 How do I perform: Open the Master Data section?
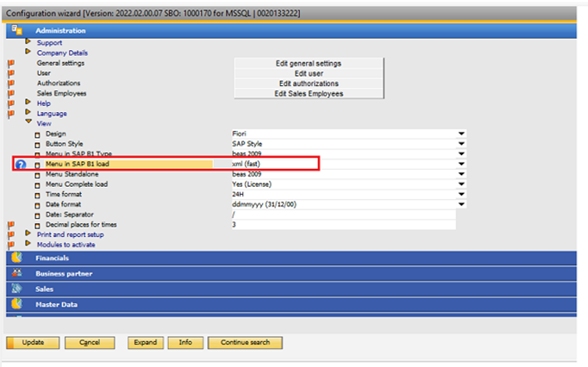pyautogui.click(x=291, y=304)
